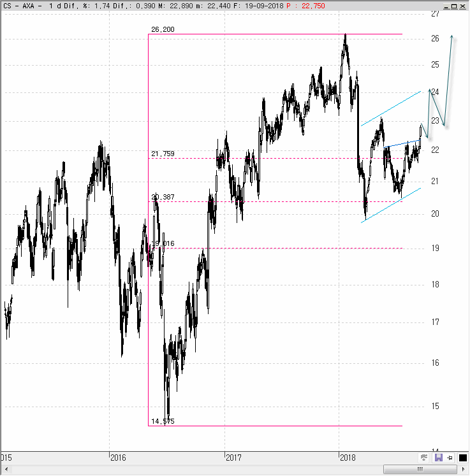This screenshot has width=470, height=476.
Task: Close the chart window
Action: pyautogui.click(x=462, y=6)
